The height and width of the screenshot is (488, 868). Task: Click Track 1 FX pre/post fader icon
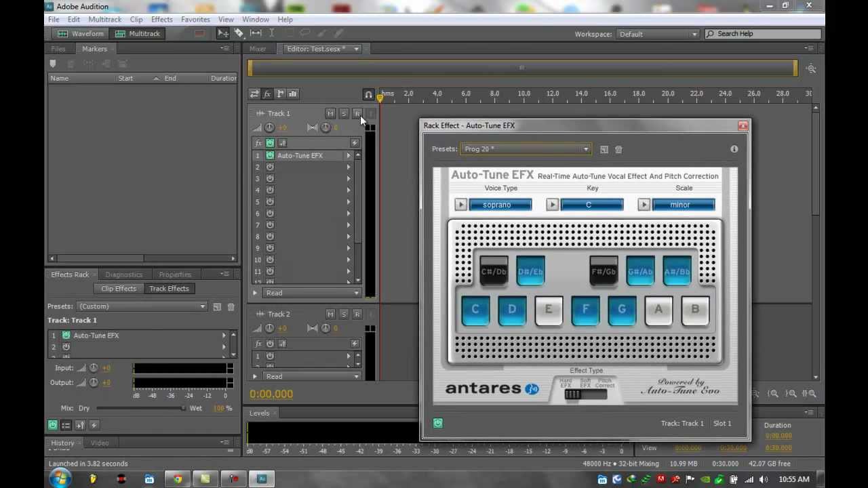pyautogui.click(x=282, y=143)
